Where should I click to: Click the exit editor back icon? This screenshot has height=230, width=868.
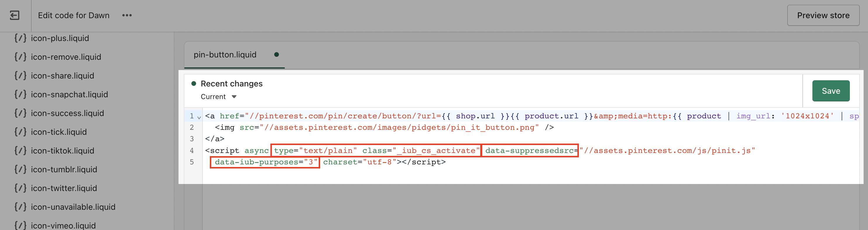[x=15, y=16]
